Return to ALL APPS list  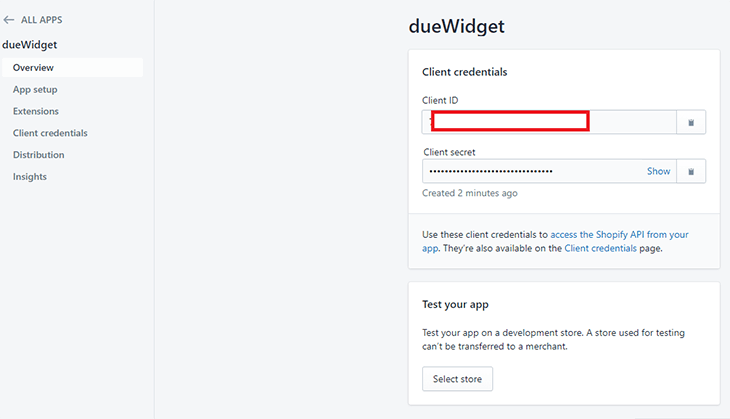(41, 20)
